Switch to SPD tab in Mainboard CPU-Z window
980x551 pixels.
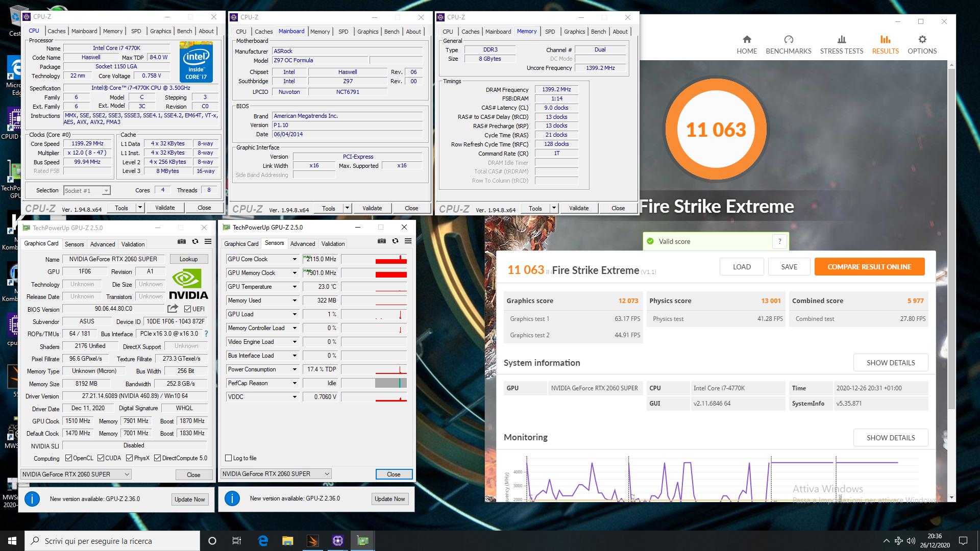pos(343,32)
